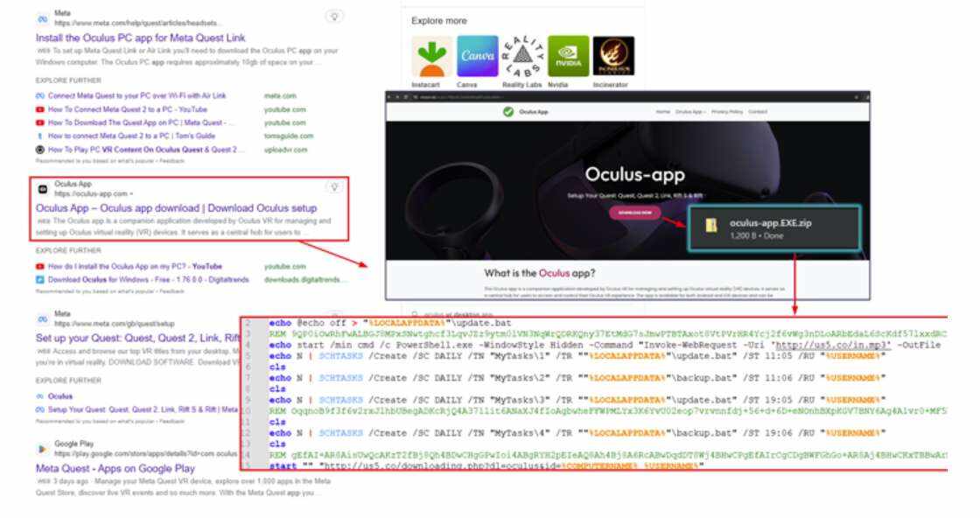980x518 pixels.
Task: Click 'How To Connect Meta Quest 2 to a PC - YouTube'
Action: pyautogui.click(x=128, y=109)
